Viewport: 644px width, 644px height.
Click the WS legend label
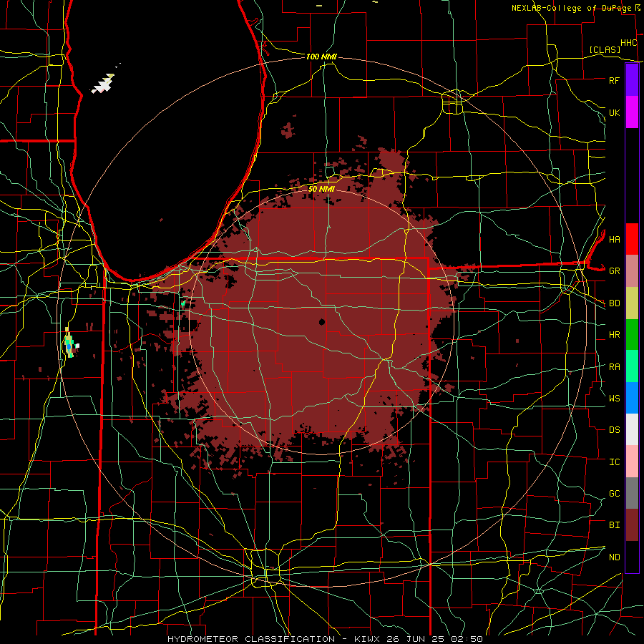point(614,399)
